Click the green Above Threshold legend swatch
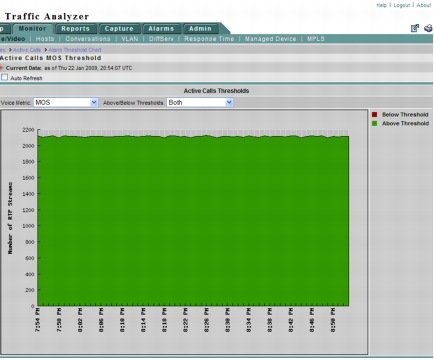Screen dimensions: 434x360 pos(374,124)
